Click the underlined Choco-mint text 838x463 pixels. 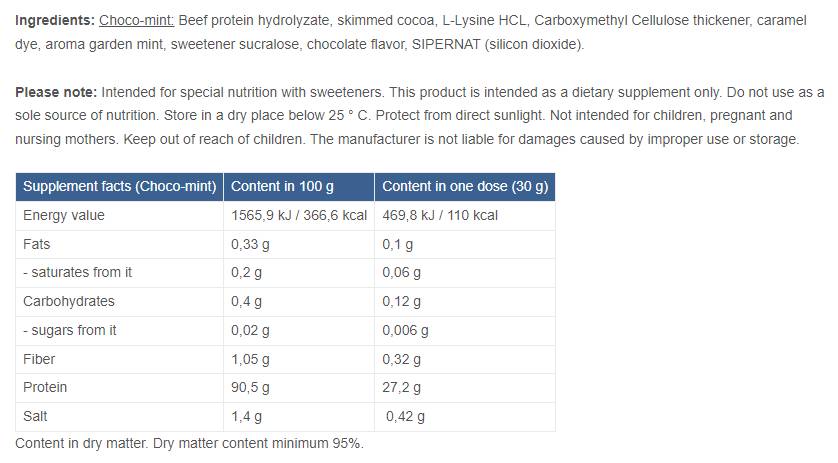137,20
